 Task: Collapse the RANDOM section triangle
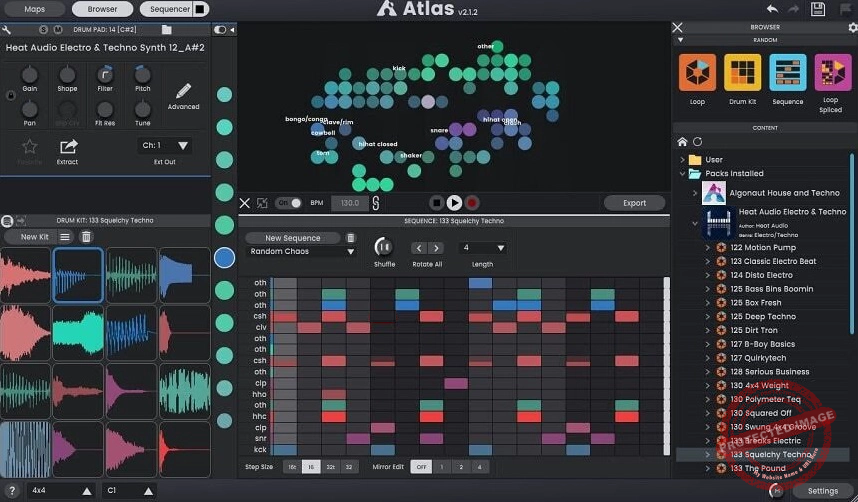point(680,40)
